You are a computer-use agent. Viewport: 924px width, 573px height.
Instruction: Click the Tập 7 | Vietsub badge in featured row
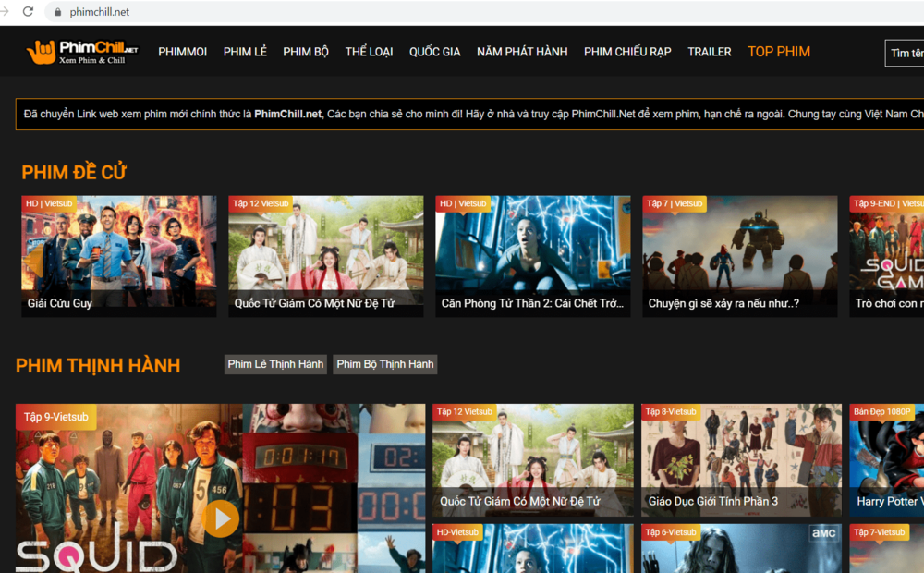(x=675, y=204)
